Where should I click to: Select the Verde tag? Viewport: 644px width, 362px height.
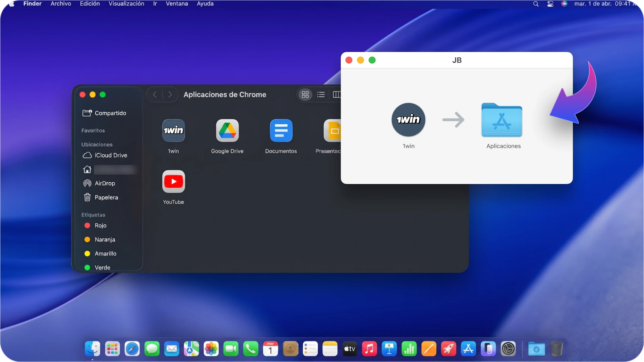click(x=97, y=267)
